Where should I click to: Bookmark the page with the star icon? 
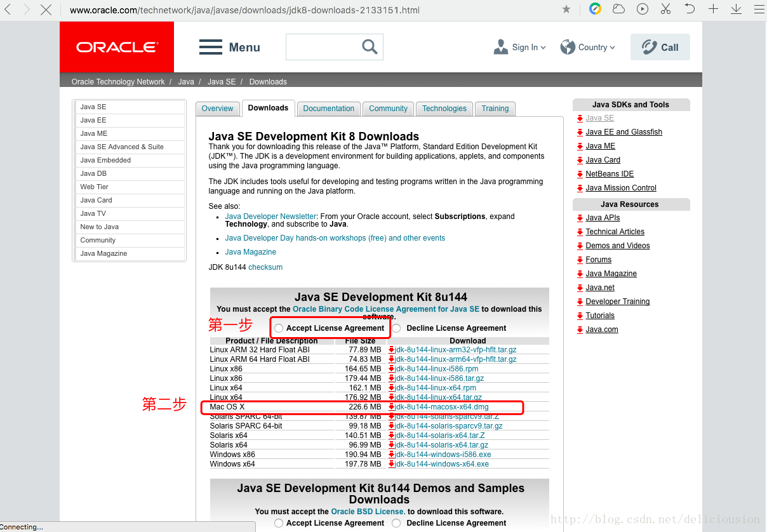(566, 9)
